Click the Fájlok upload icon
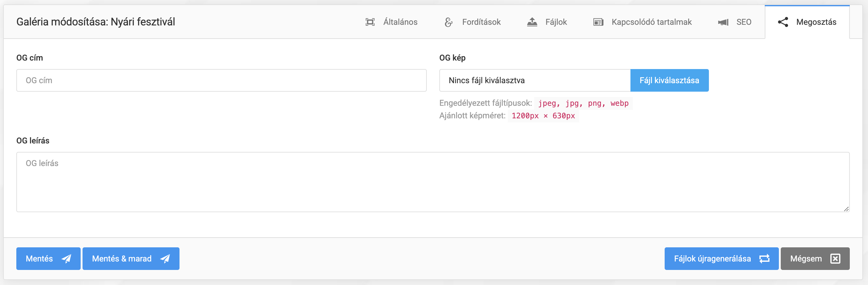The image size is (868, 285). click(x=532, y=22)
